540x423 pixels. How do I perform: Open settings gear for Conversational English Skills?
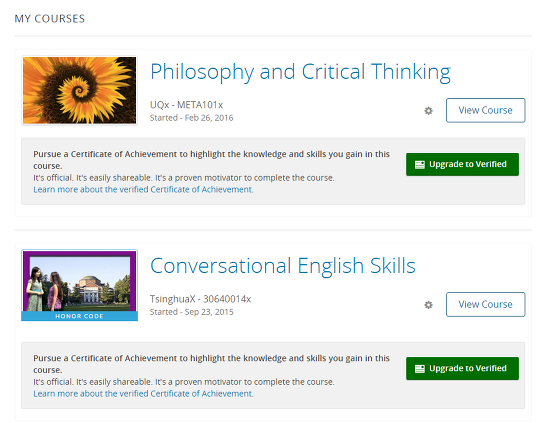[x=428, y=305]
